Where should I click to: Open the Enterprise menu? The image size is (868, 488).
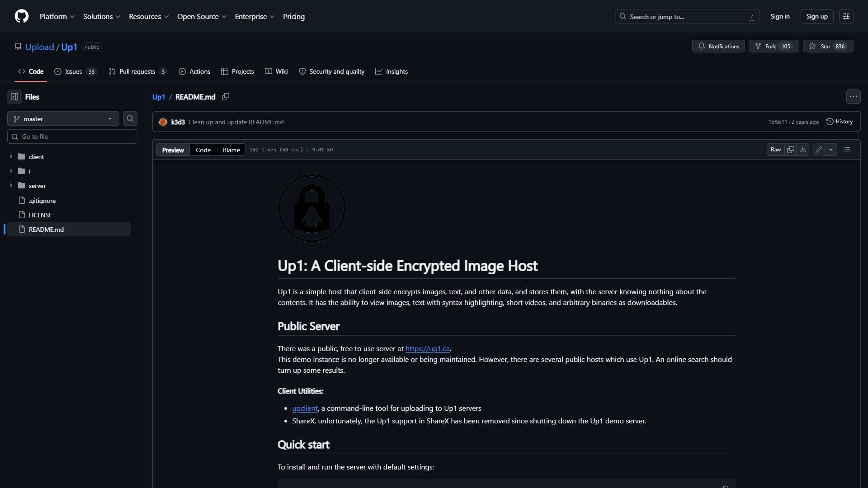coord(255,16)
